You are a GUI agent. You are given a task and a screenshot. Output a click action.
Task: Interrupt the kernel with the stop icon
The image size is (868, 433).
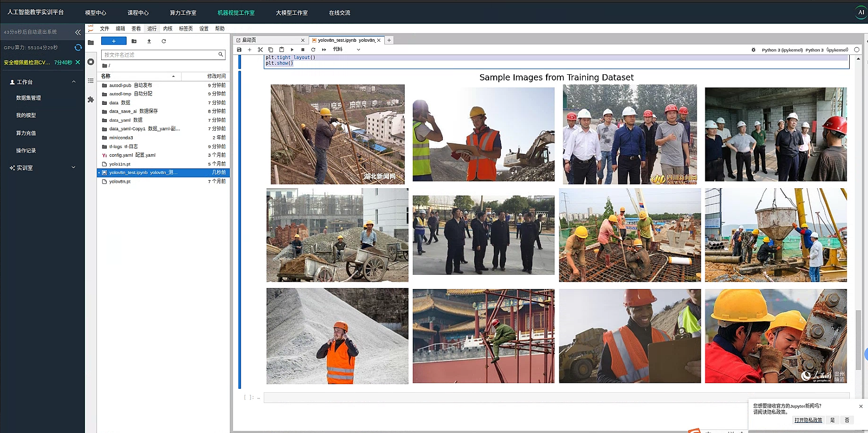click(303, 50)
